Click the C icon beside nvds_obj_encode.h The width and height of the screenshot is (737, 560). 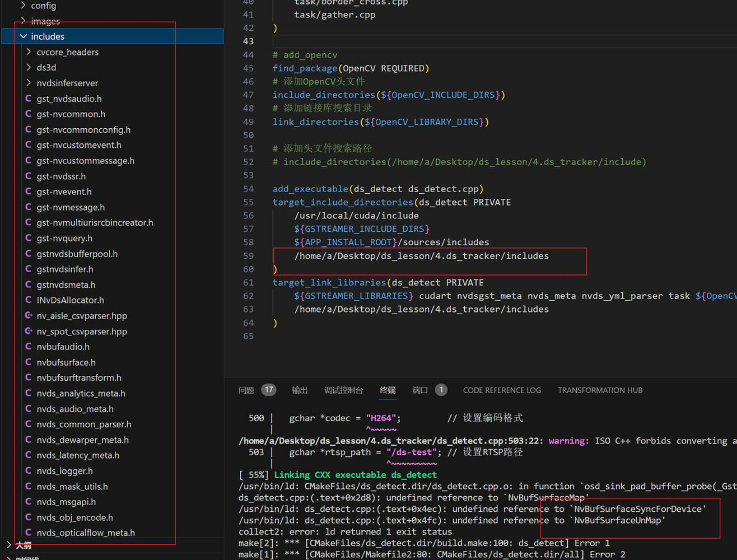tap(28, 517)
